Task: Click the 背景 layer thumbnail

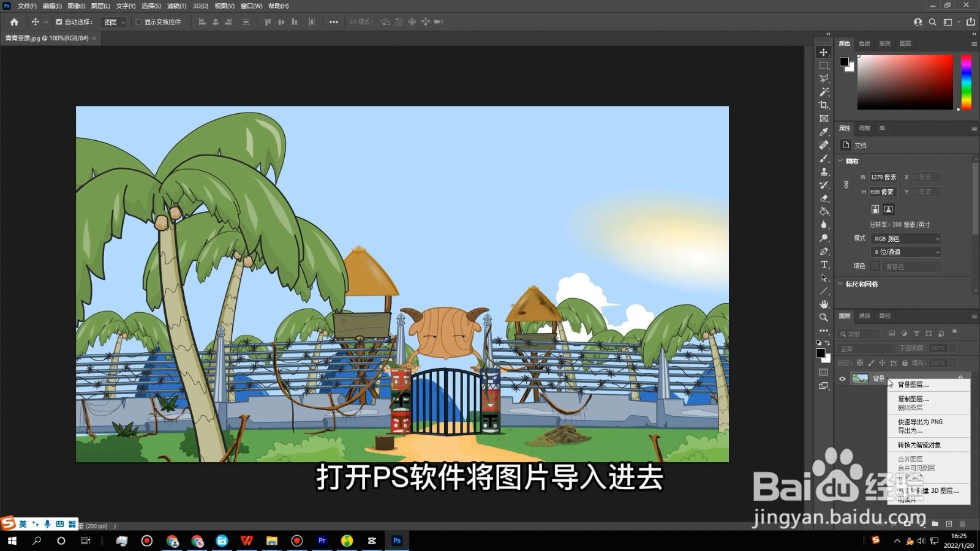Action: (x=860, y=379)
